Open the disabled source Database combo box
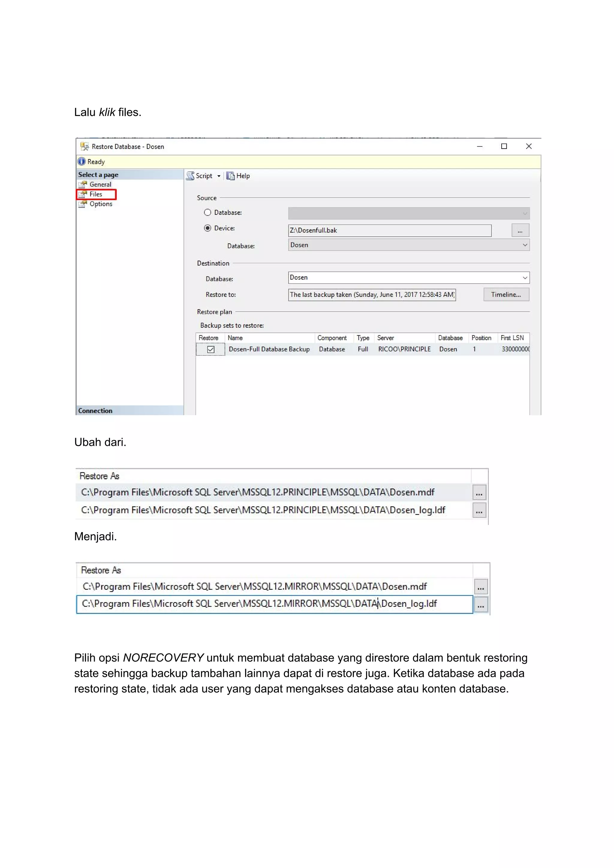Screen dimensions: 614x868 click(409, 213)
